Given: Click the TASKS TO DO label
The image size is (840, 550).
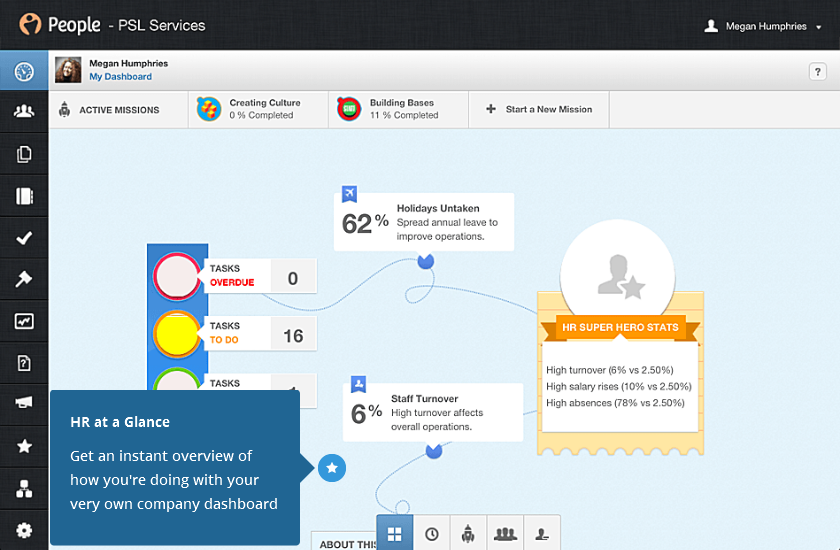Looking at the screenshot, I should (225, 333).
